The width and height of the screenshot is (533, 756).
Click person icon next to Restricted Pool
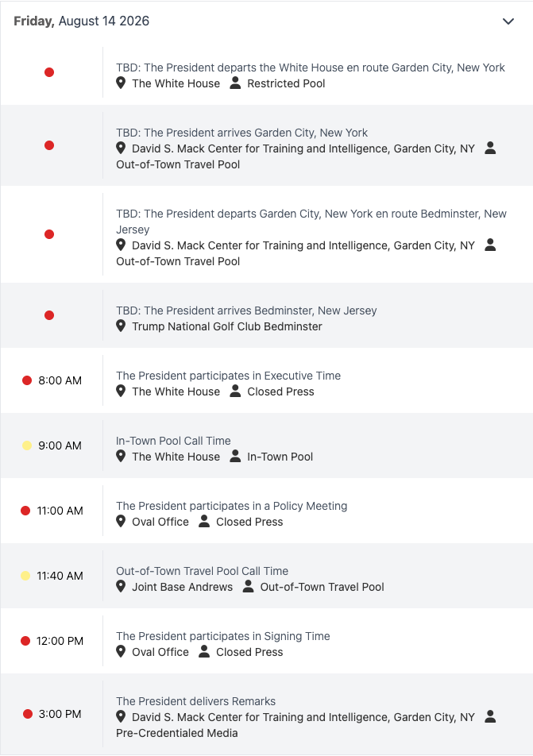[x=235, y=83]
